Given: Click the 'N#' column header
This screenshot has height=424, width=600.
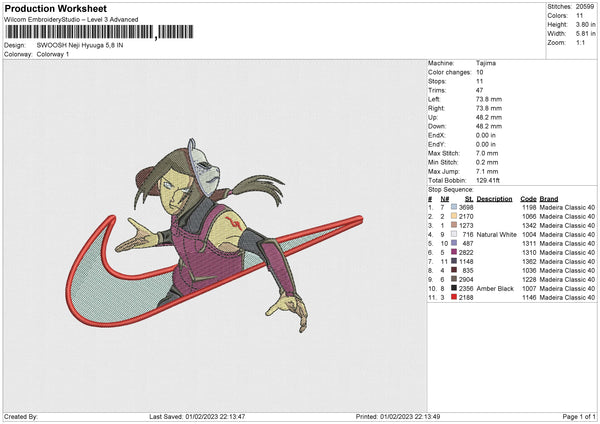Looking at the screenshot, I should point(445,199).
